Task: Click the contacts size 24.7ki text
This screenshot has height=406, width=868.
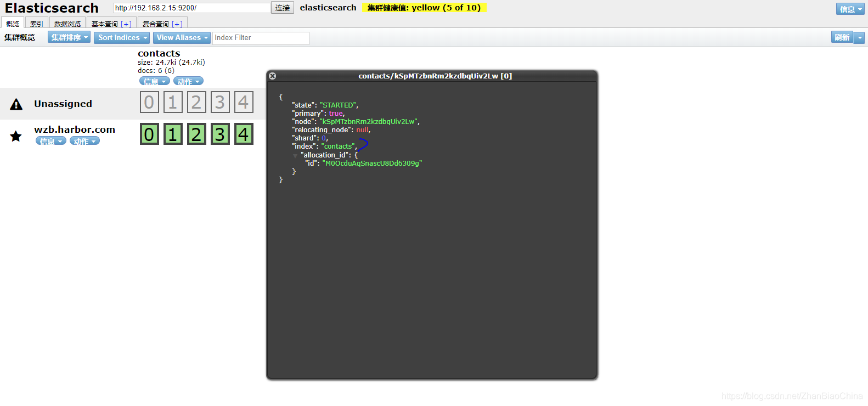Action: click(x=171, y=63)
